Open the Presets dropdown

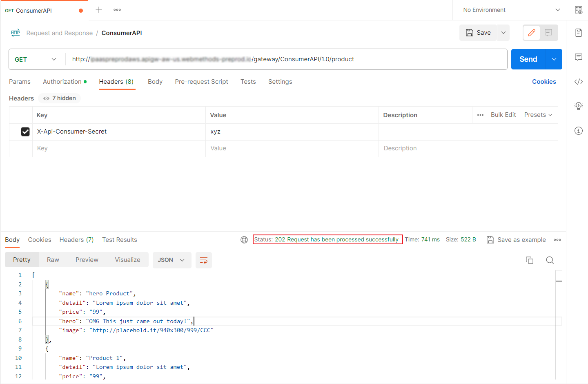(x=538, y=115)
